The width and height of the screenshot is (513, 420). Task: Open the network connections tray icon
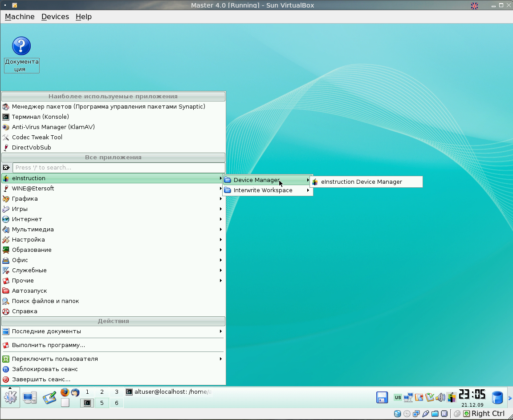(408, 397)
